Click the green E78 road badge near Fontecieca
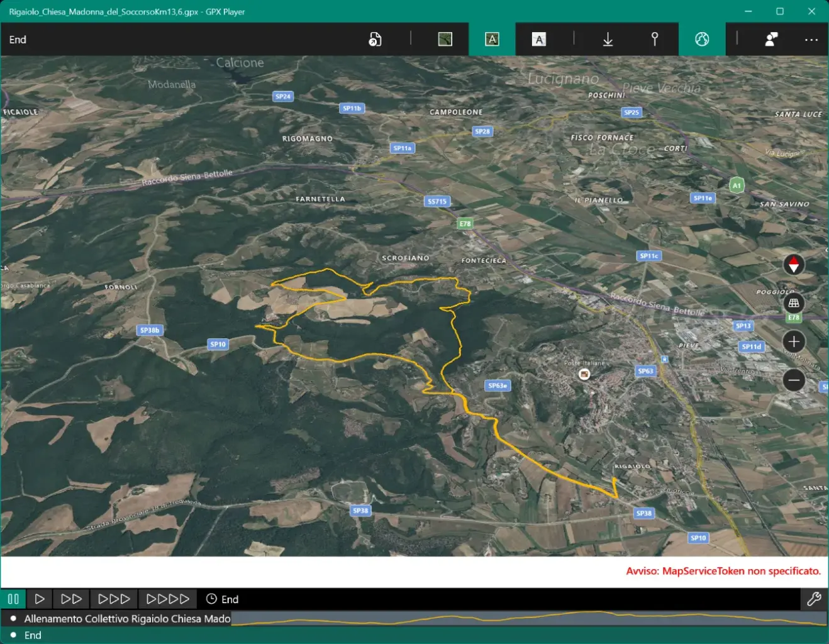 pyautogui.click(x=465, y=223)
